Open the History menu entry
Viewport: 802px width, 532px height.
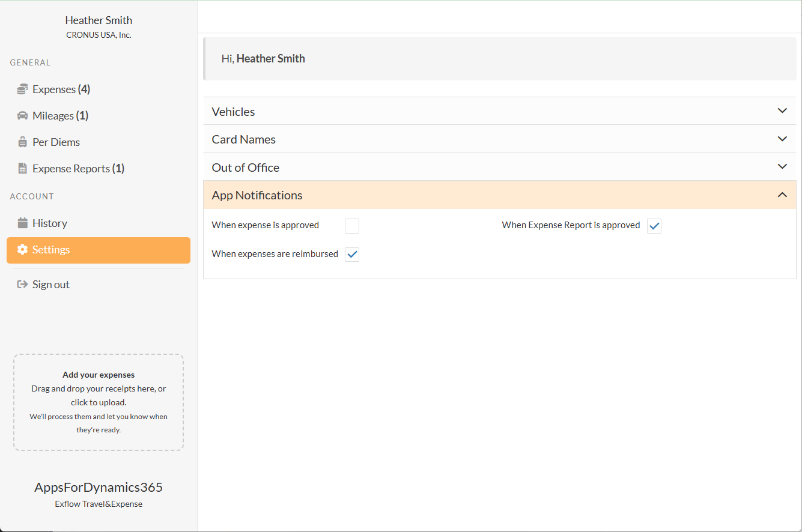[50, 223]
